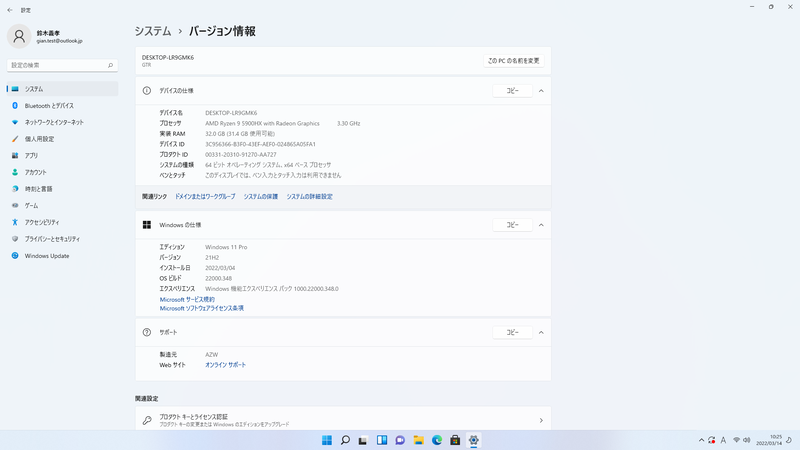The width and height of the screenshot is (800, 450).
Task: Open システムの保護 link
Action: tap(261, 196)
